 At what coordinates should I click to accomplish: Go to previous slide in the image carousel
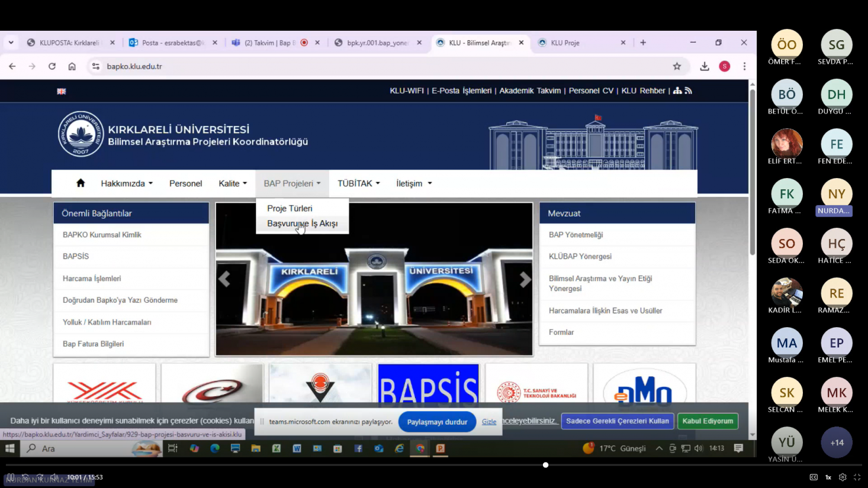click(x=224, y=280)
